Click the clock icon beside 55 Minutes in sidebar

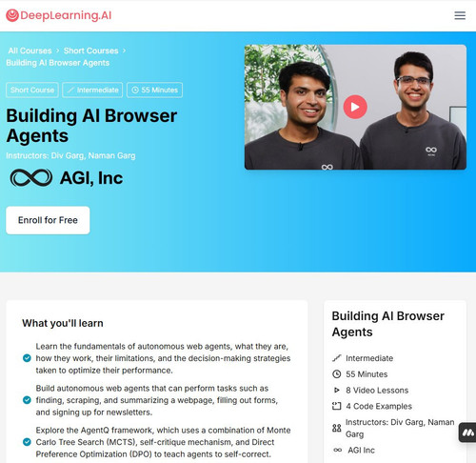tap(336, 374)
